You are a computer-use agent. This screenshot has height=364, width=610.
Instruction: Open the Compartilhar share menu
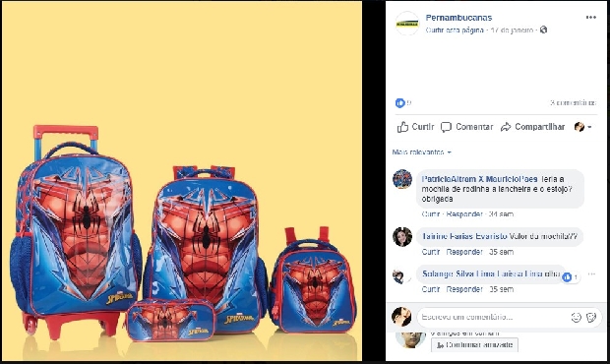point(532,127)
